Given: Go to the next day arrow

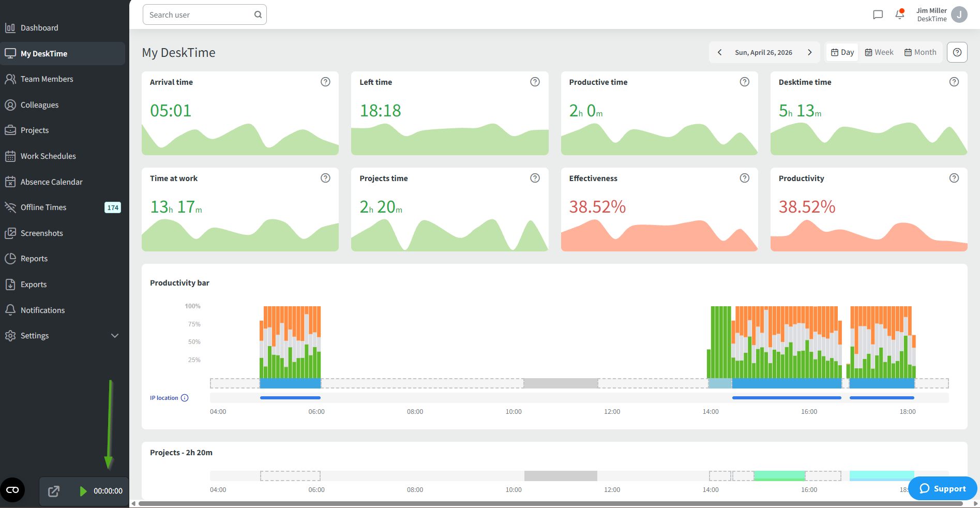Looking at the screenshot, I should [810, 52].
